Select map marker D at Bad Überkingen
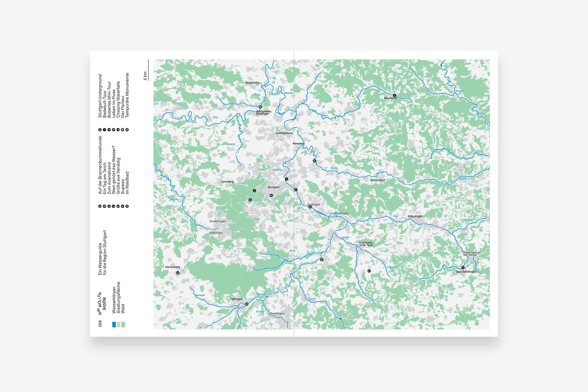 click(x=463, y=268)
